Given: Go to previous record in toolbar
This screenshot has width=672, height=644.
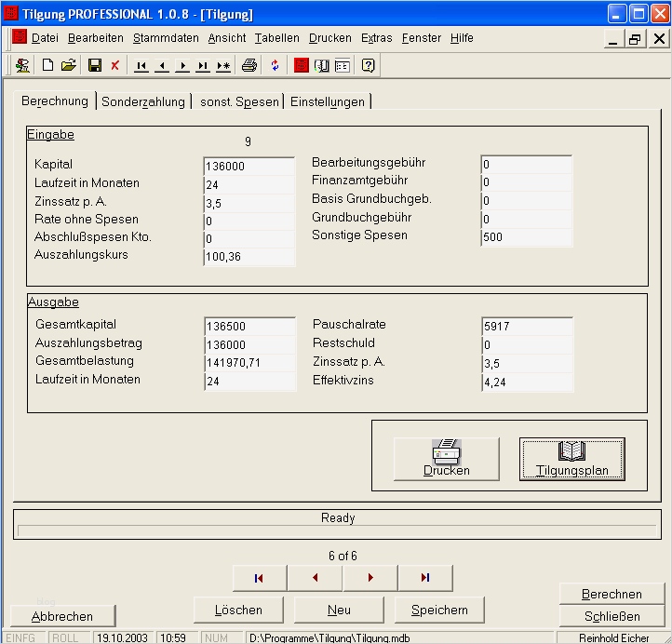Looking at the screenshot, I should coord(162,65).
